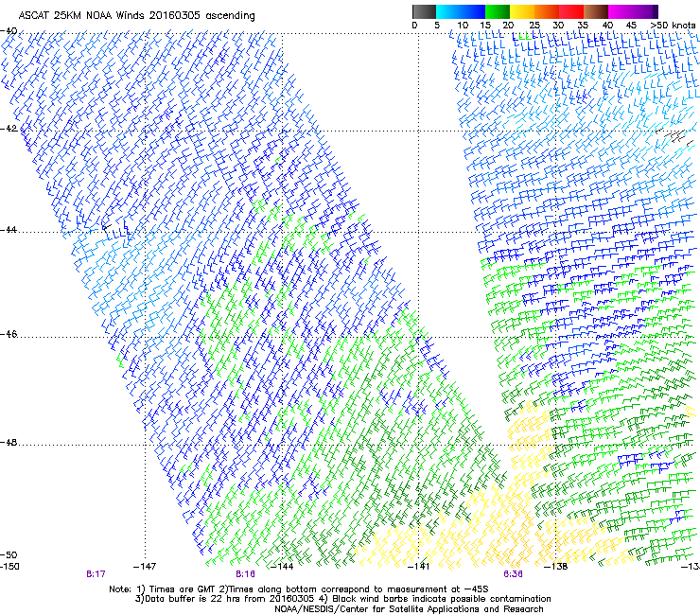Click the gray 0-5 knots color segment
The width and height of the screenshot is (700, 615).
tap(424, 11)
